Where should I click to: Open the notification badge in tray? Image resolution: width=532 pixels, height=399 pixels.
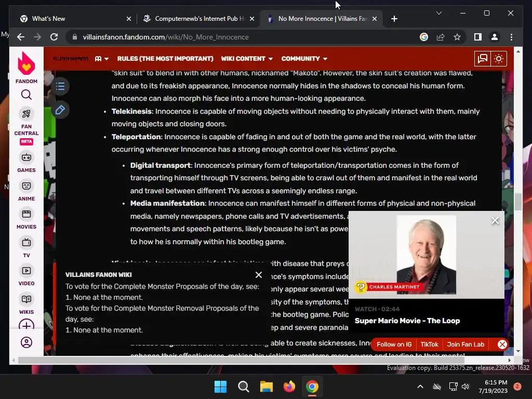tap(517, 387)
